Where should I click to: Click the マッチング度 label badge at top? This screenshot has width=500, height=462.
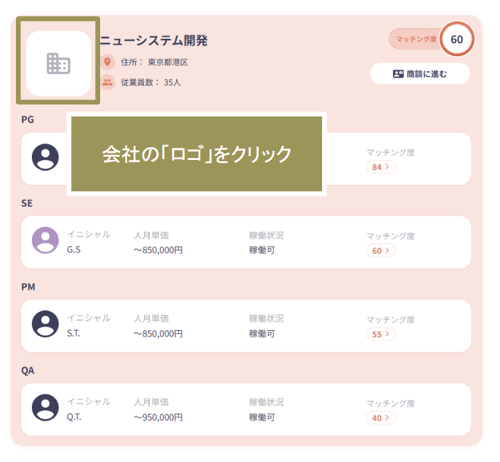(416, 39)
